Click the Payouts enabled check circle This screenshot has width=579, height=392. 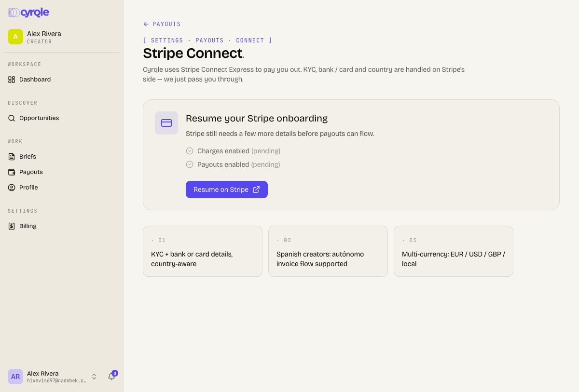(190, 164)
